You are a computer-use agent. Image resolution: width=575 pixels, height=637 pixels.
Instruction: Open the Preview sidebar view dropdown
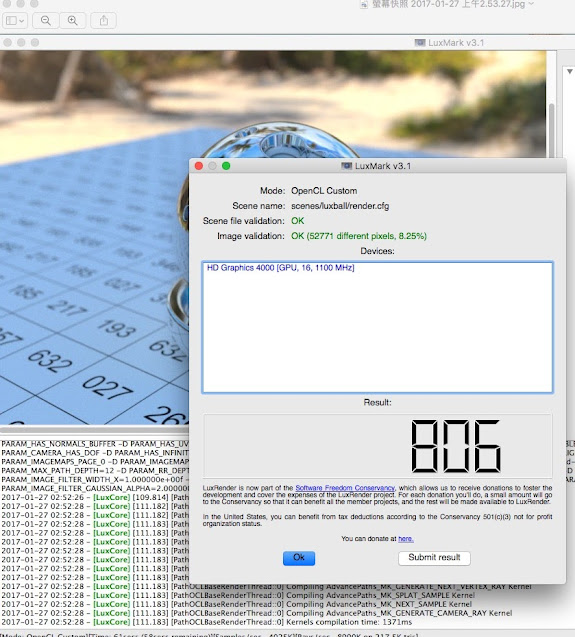coord(15,21)
